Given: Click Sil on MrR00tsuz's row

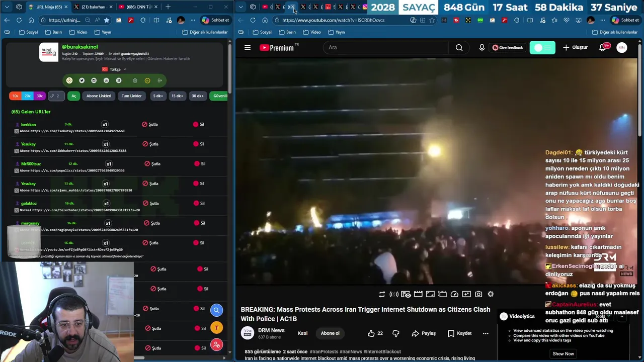Looking at the screenshot, I should [x=200, y=164].
